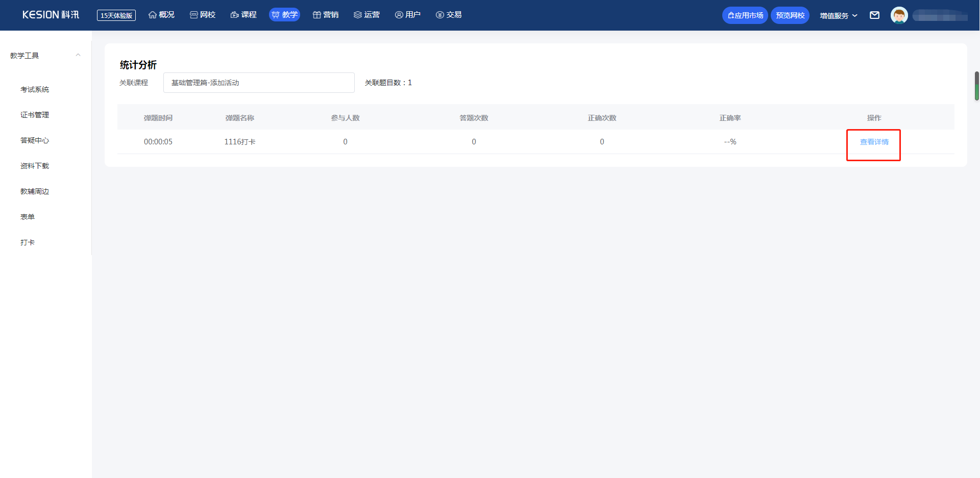Select the 教学 teaching tab
Image resolution: width=980 pixels, height=478 pixels.
click(284, 15)
